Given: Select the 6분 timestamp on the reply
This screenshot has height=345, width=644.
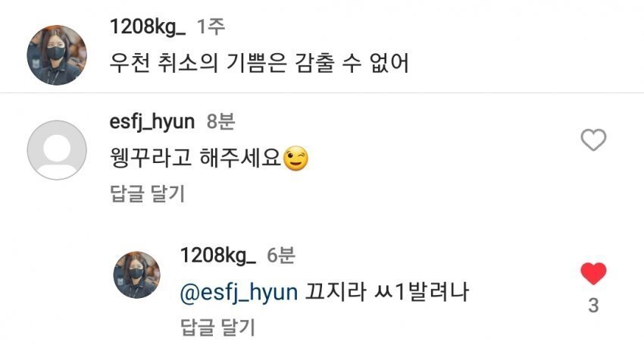Looking at the screenshot, I should [281, 255].
